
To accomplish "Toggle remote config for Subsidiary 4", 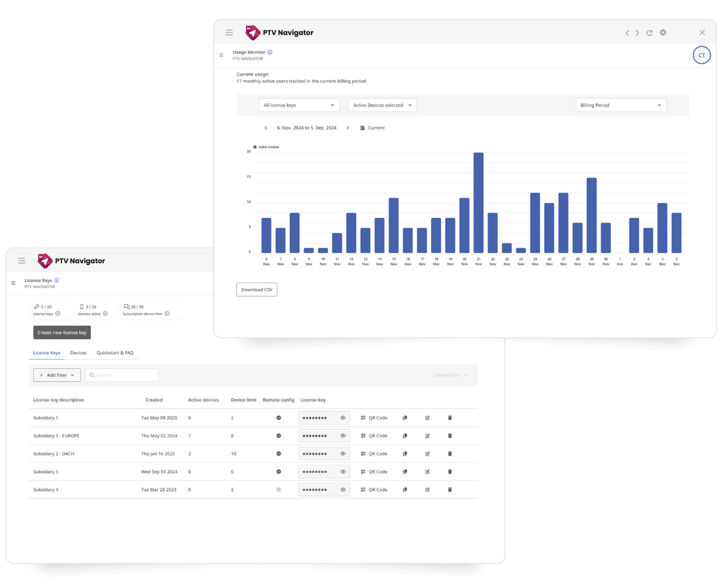I will (x=278, y=490).
